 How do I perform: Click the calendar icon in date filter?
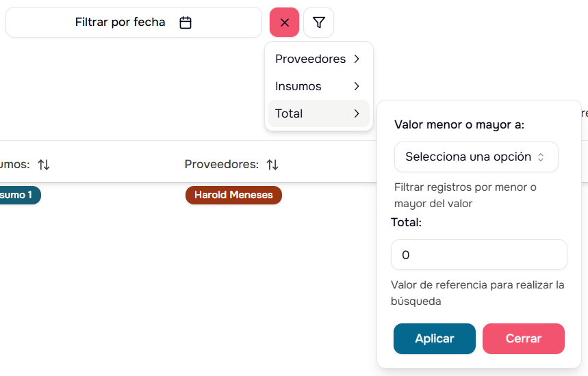[x=186, y=23]
